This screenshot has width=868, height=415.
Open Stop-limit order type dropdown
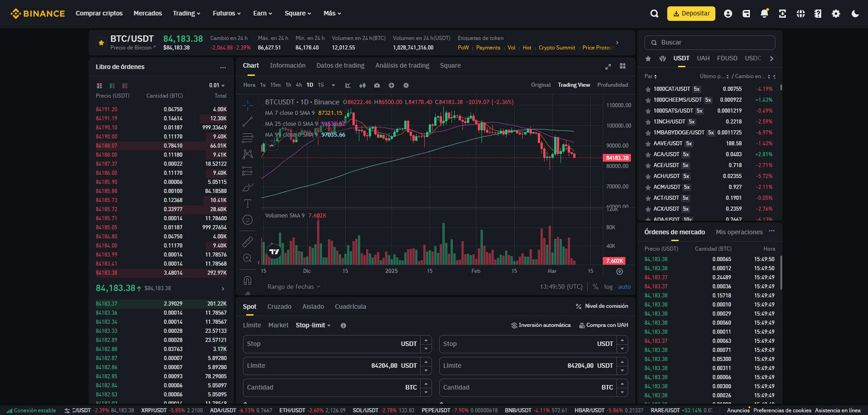[x=313, y=325]
